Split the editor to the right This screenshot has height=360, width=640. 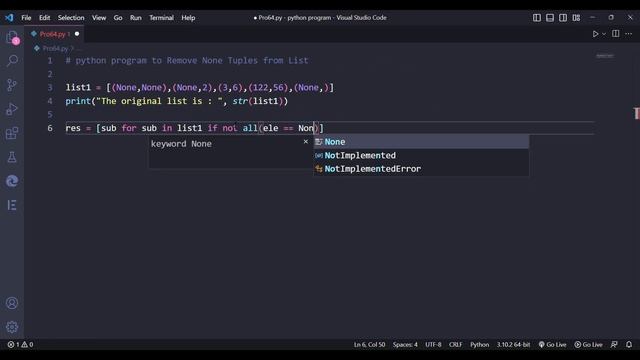pyautogui.click(x=616, y=33)
